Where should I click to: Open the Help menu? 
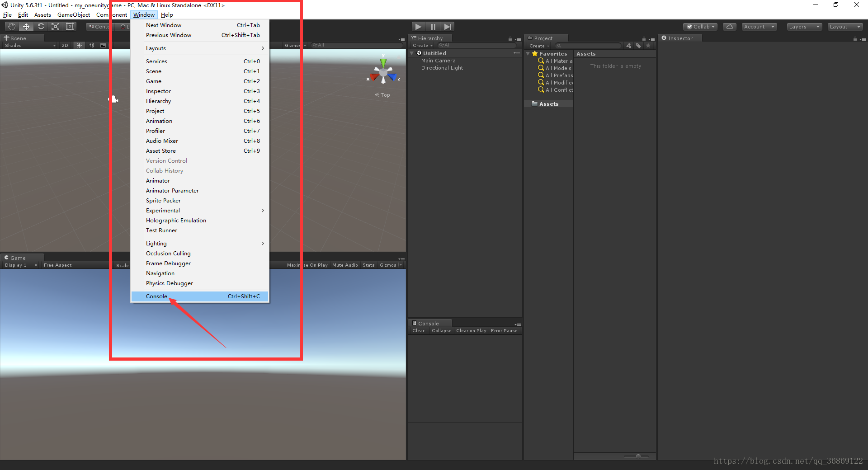tap(167, 15)
